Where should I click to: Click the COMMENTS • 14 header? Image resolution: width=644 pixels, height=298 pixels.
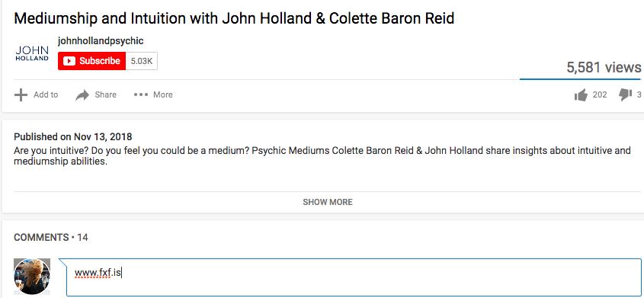tap(51, 237)
